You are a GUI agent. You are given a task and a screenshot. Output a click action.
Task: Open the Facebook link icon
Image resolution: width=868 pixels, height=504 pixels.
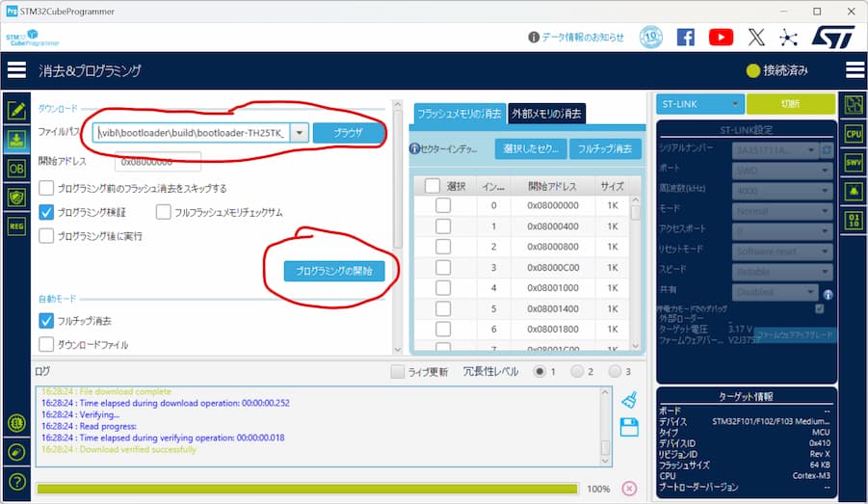pyautogui.click(x=685, y=38)
